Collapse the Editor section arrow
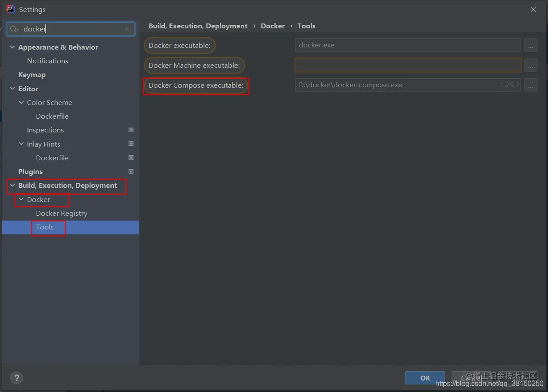548x392 pixels. point(12,89)
